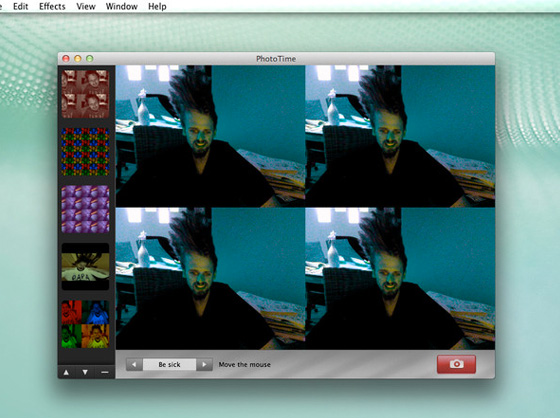Take a photo with the red camera button
Image resolution: width=560 pixels, height=418 pixels.
pyautogui.click(x=456, y=364)
